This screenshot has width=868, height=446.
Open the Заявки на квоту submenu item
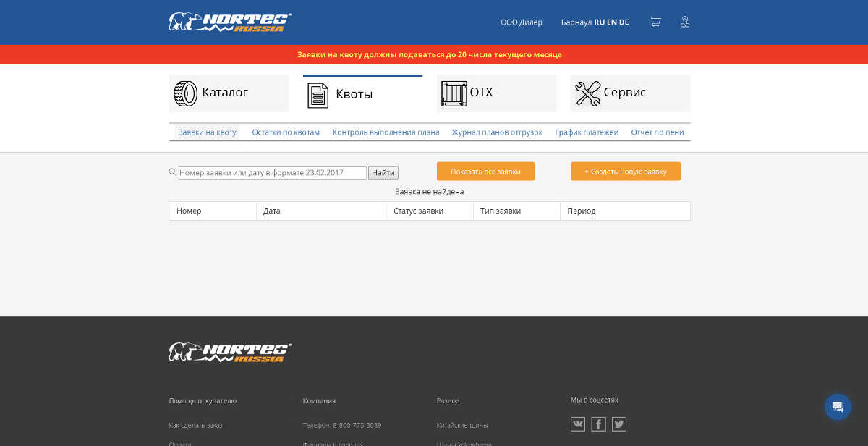coord(207,132)
